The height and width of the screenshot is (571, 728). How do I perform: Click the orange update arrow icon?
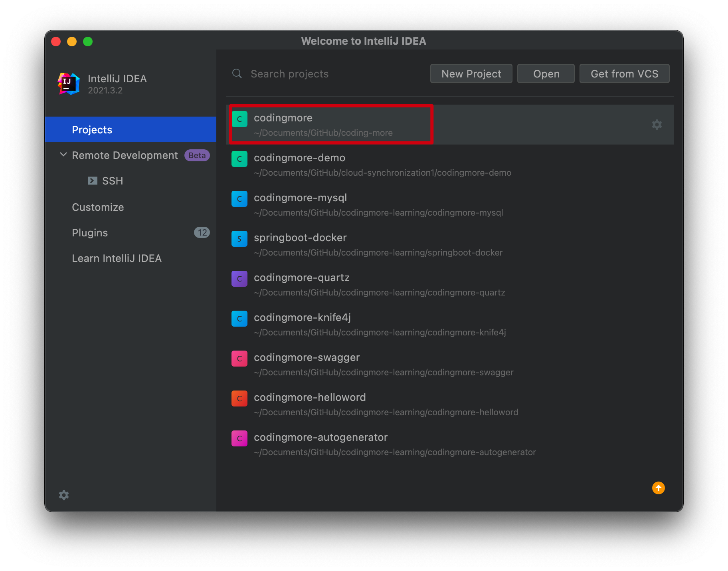pyautogui.click(x=658, y=488)
